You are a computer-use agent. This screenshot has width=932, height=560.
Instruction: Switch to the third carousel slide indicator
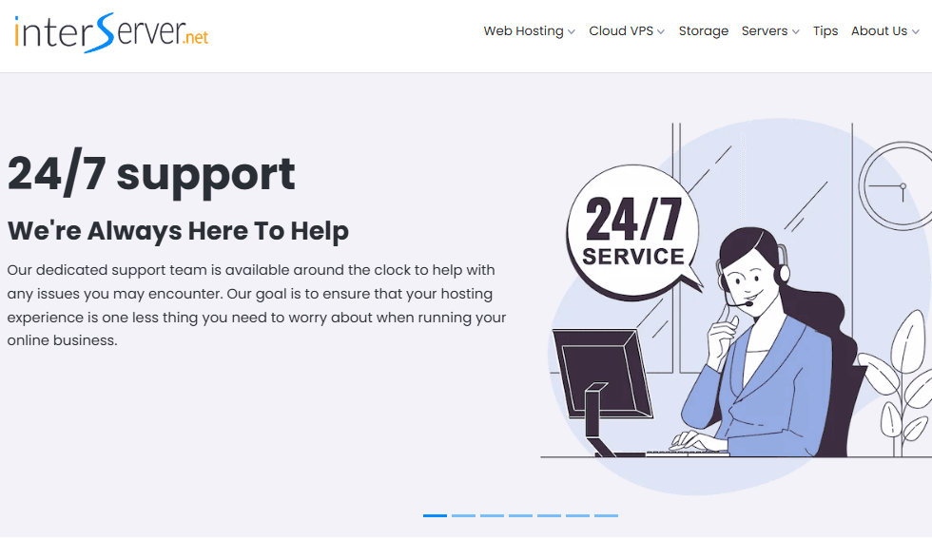tap(493, 515)
